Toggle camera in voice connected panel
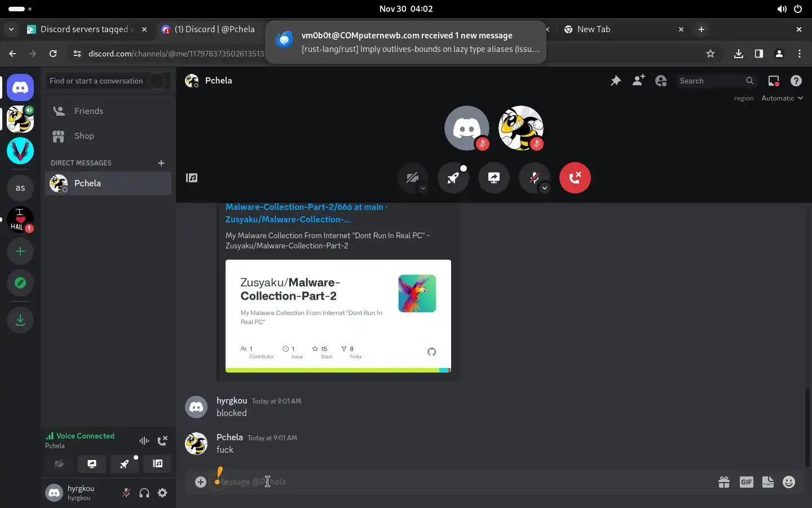 tap(59, 464)
